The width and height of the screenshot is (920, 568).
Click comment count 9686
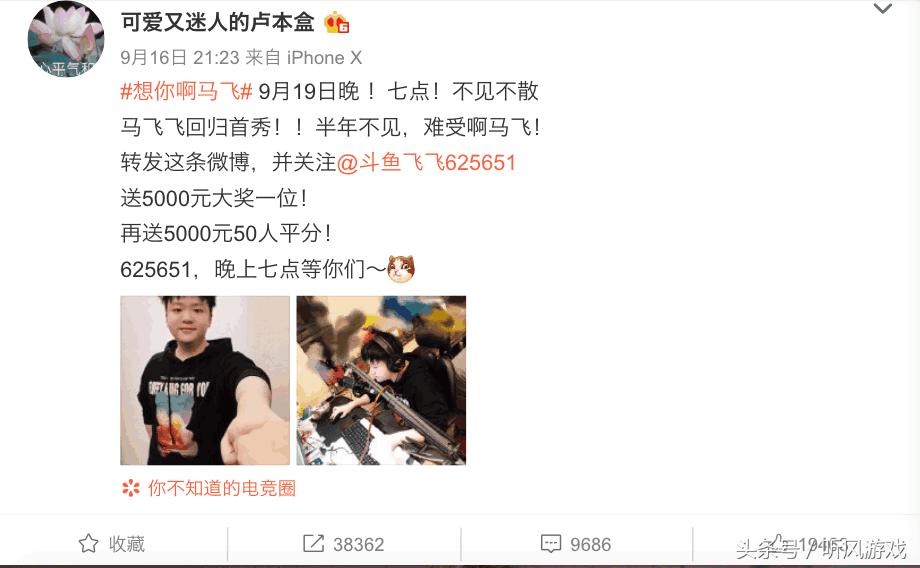tap(590, 545)
